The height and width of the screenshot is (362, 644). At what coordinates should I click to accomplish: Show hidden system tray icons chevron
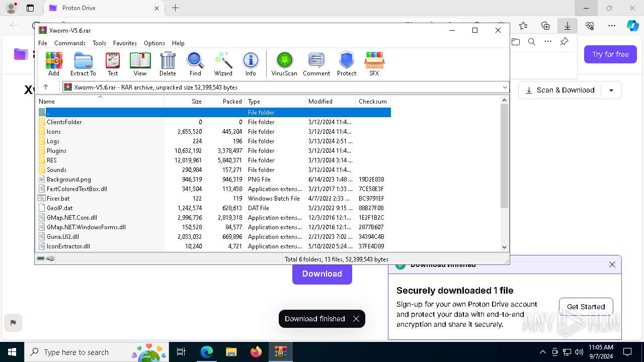click(542, 352)
